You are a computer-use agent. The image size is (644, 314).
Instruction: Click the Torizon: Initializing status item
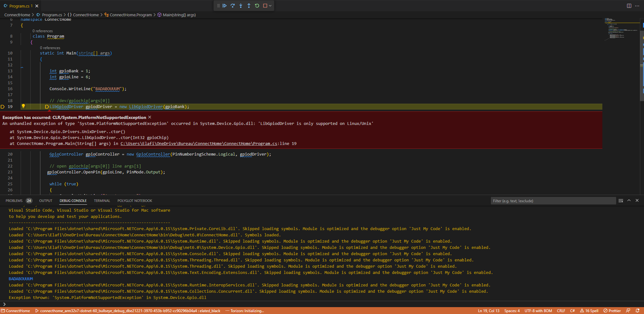pyautogui.click(x=245, y=311)
